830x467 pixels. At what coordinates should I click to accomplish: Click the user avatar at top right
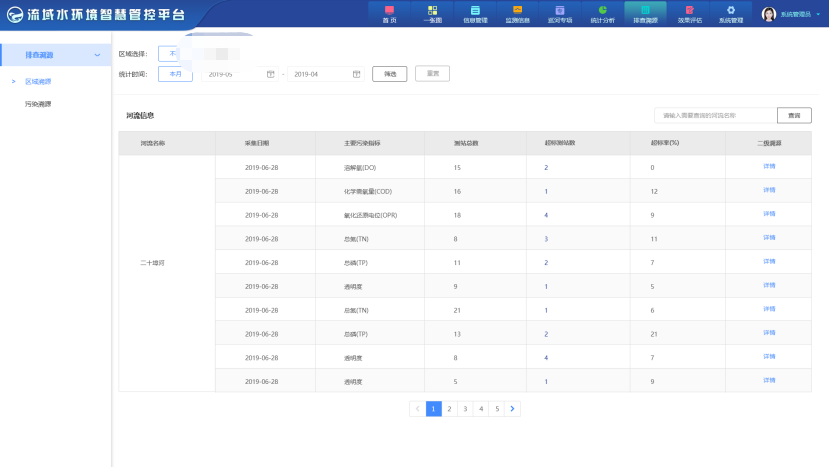(769, 14)
